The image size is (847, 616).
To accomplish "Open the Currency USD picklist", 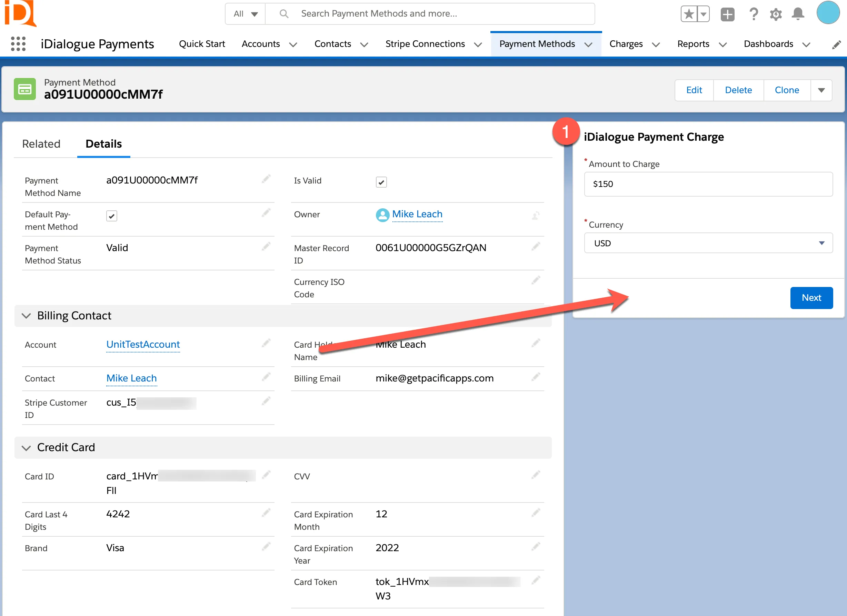I will point(708,243).
